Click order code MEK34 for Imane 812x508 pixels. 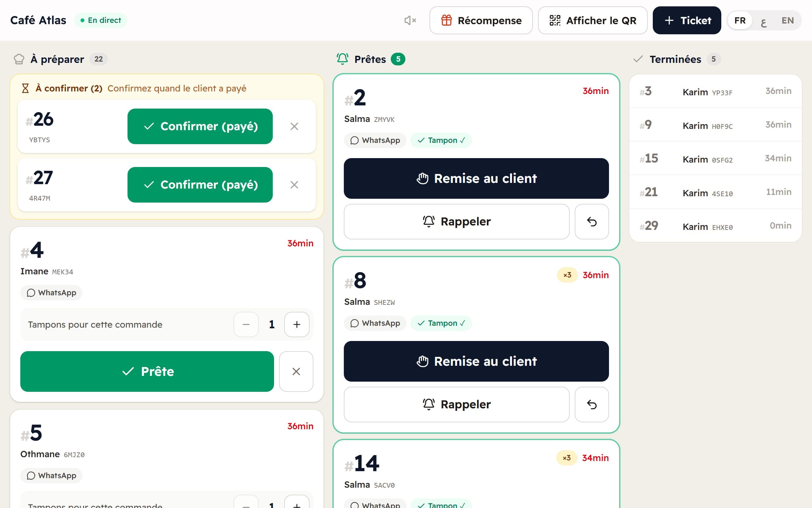tap(63, 272)
